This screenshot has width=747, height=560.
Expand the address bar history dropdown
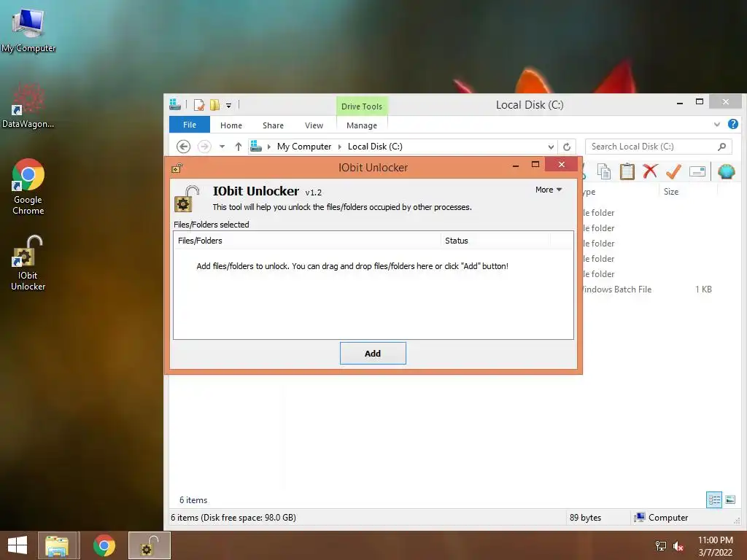click(x=551, y=147)
